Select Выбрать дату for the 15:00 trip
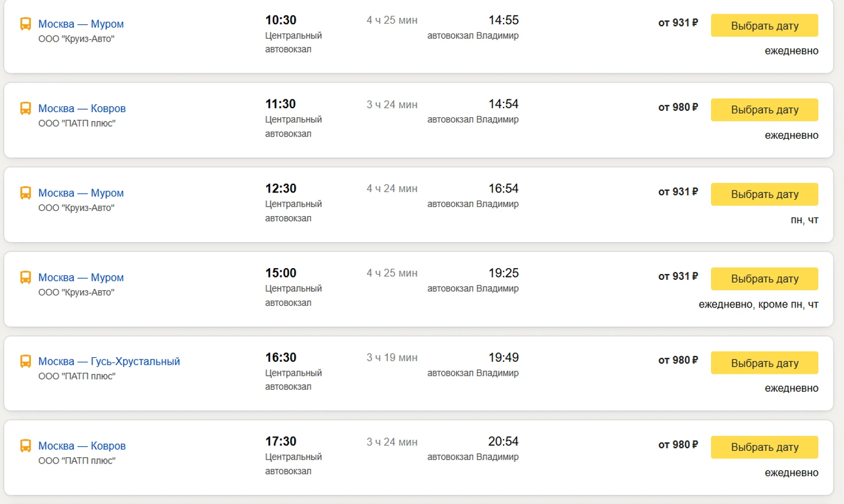Viewport: 844px width, 504px height. tap(764, 279)
